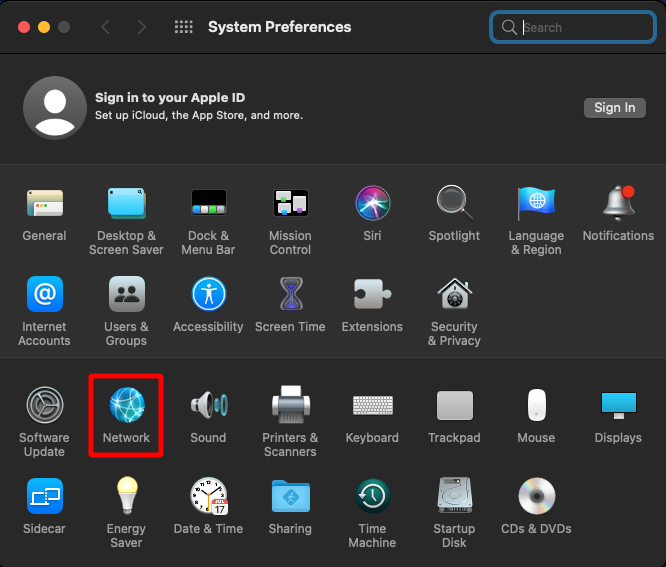Screen dimensions: 666x567
Task: Click the magnifying glass in search box
Action: (x=509, y=28)
